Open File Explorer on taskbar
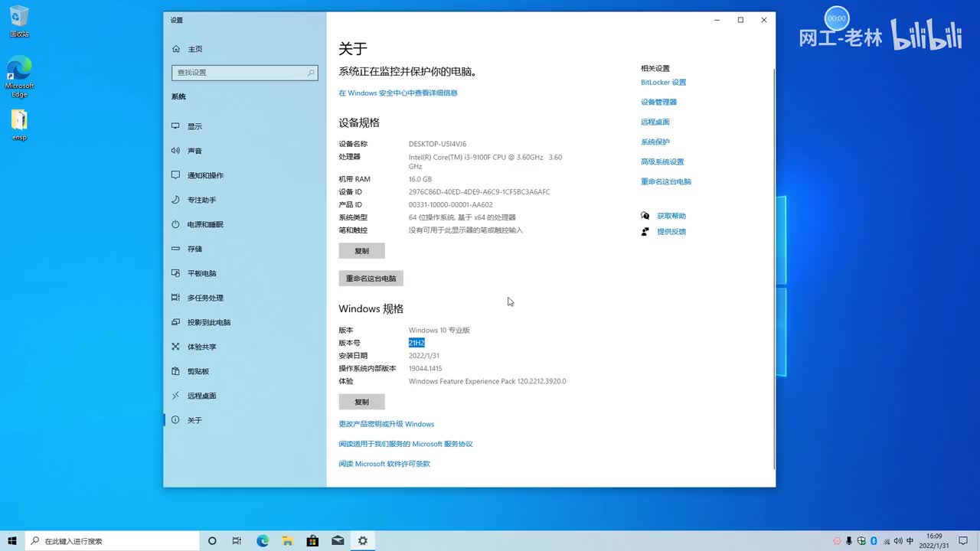 point(287,541)
